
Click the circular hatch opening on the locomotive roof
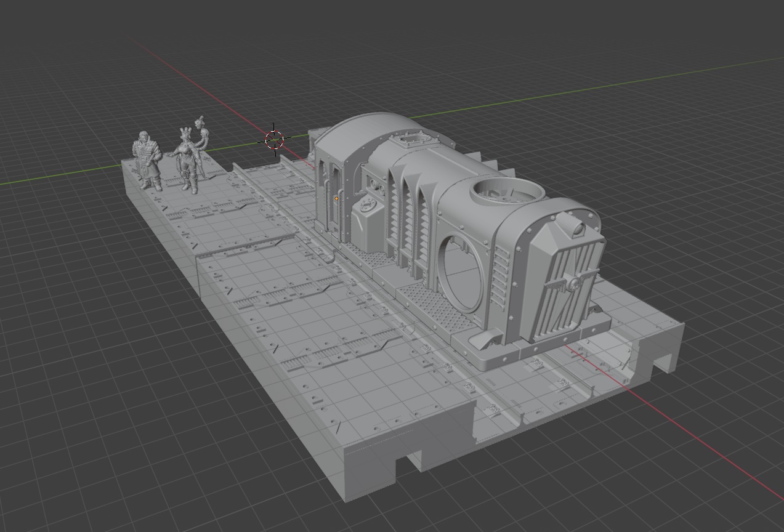click(x=507, y=193)
